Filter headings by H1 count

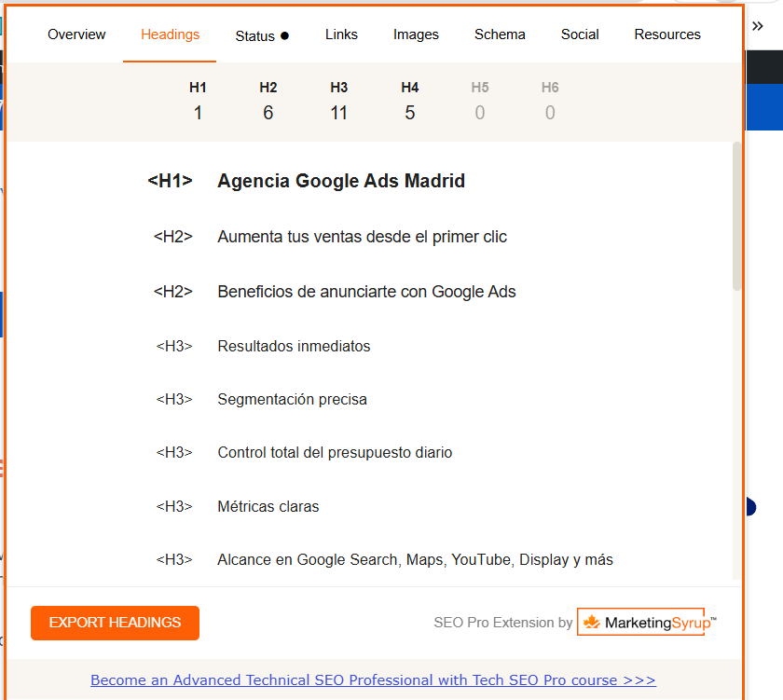198,102
